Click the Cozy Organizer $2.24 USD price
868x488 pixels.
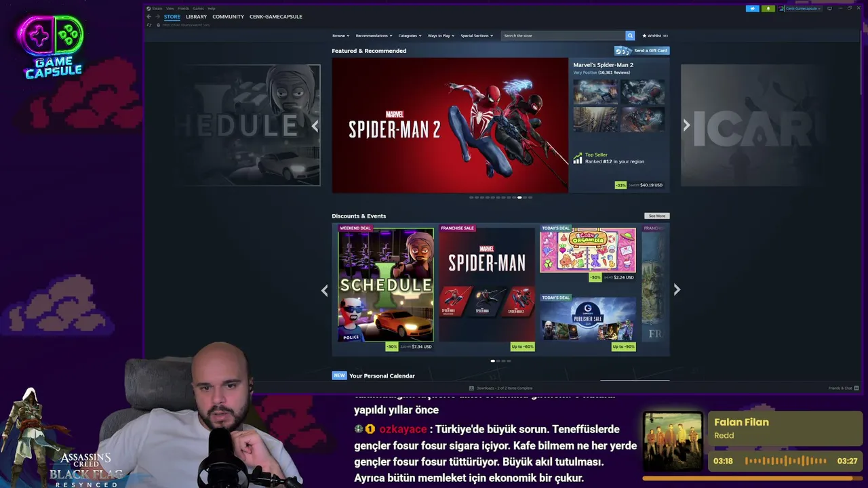click(612, 277)
